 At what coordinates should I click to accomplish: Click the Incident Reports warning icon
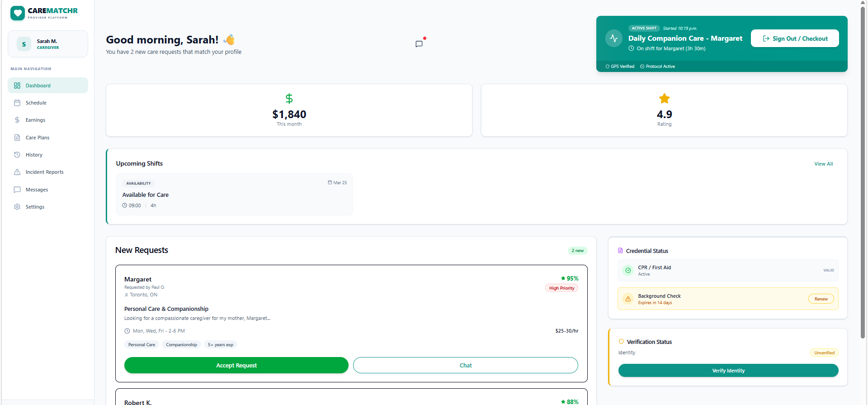pos(17,172)
